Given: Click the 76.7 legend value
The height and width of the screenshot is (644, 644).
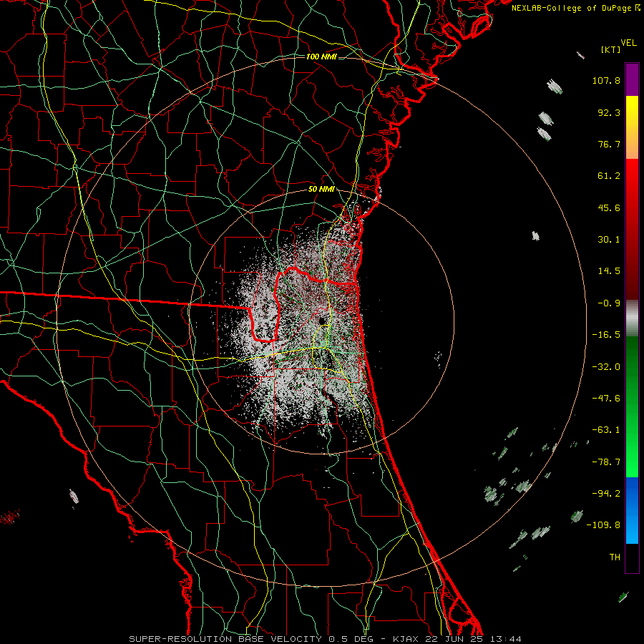Looking at the screenshot, I should pos(609,144).
